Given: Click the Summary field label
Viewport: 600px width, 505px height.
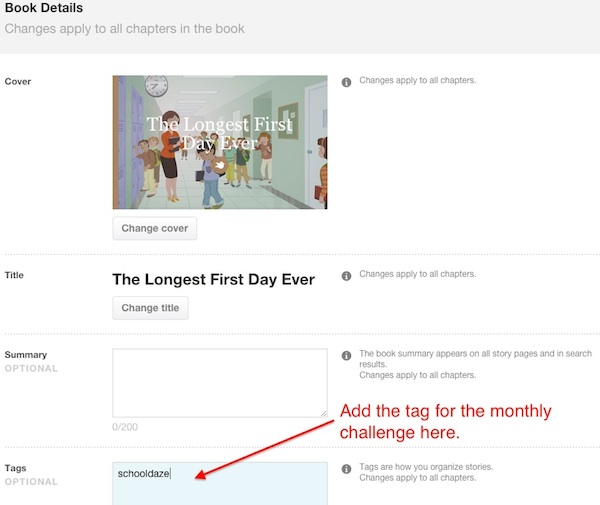Looking at the screenshot, I should point(26,355).
